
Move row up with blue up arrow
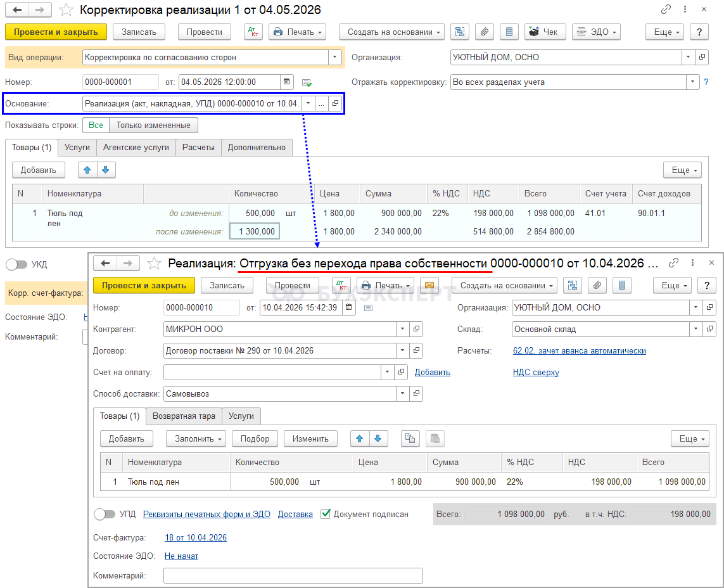click(x=87, y=170)
